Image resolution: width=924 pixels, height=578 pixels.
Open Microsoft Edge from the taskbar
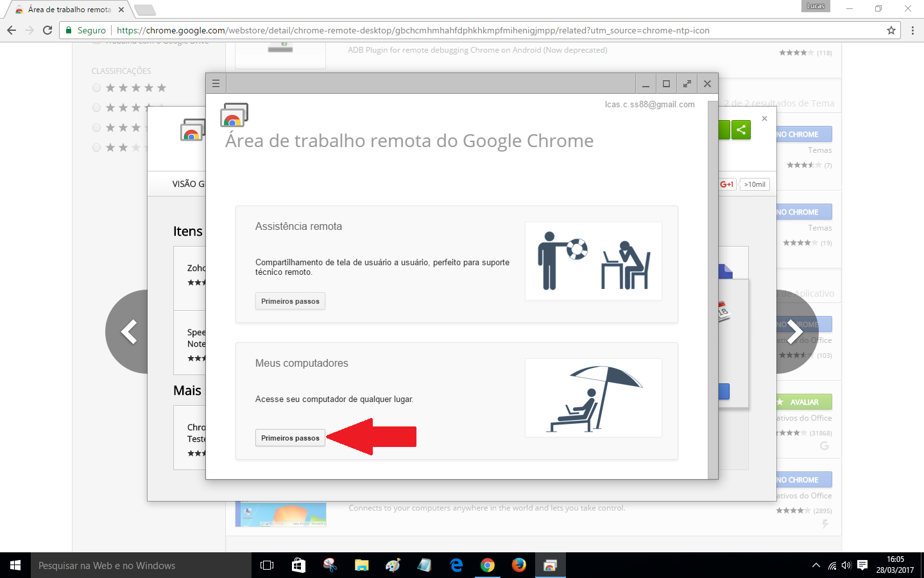[x=456, y=565]
